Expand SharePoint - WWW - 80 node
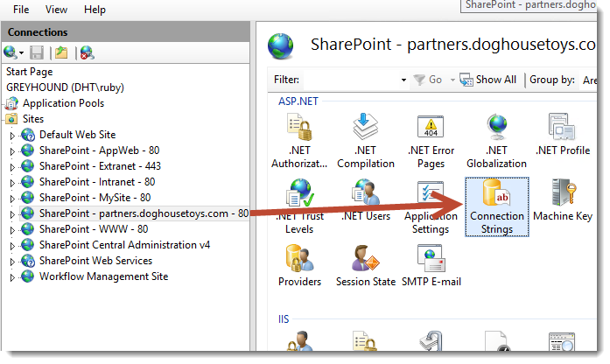Viewport: 610px width, 364px height. [x=12, y=230]
